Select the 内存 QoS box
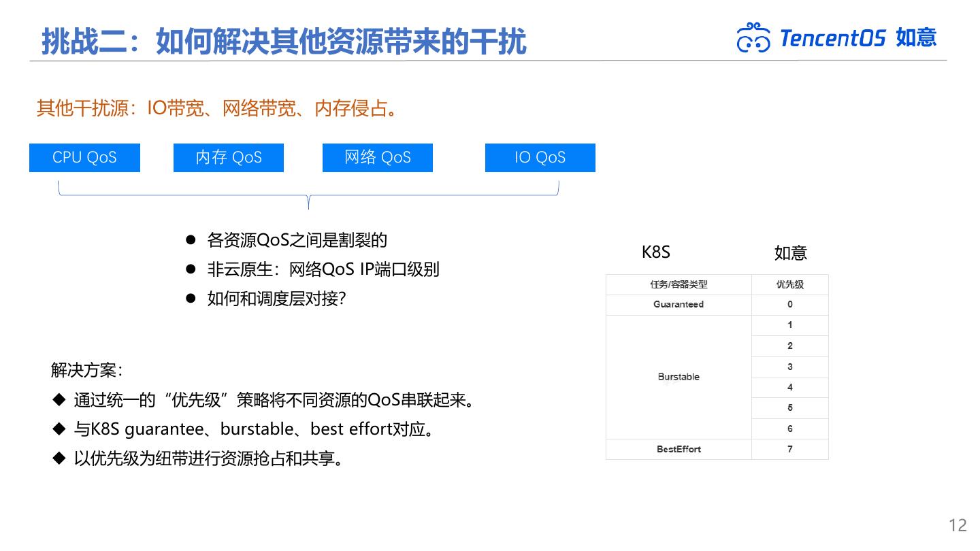Image resolution: width=980 pixels, height=551 pixels. click(229, 157)
